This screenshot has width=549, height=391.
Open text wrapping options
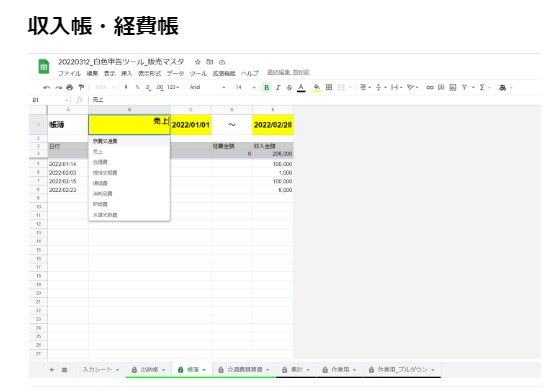396,88
